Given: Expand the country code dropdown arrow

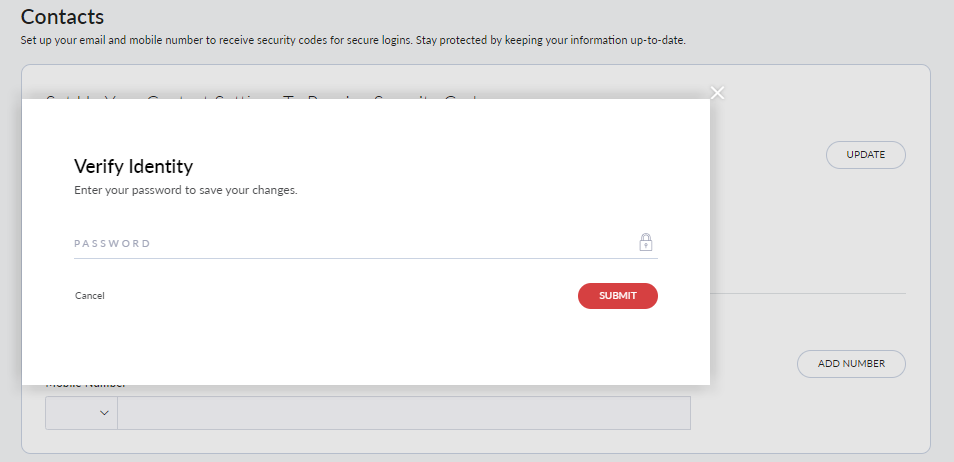Looking at the screenshot, I should coord(104,414).
